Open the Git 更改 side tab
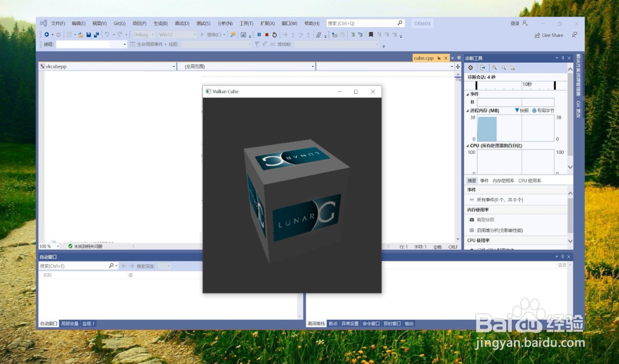The width and height of the screenshot is (619, 364). pyautogui.click(x=578, y=109)
